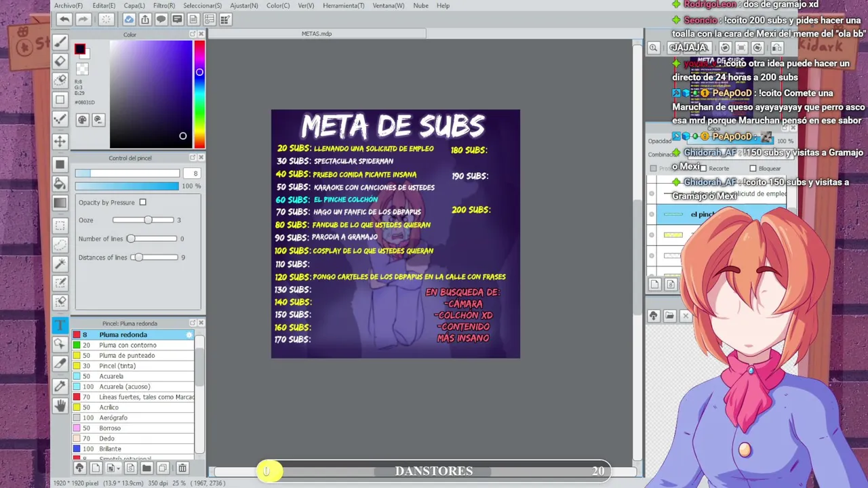
Task: Select the Brush tool
Action: click(60, 43)
